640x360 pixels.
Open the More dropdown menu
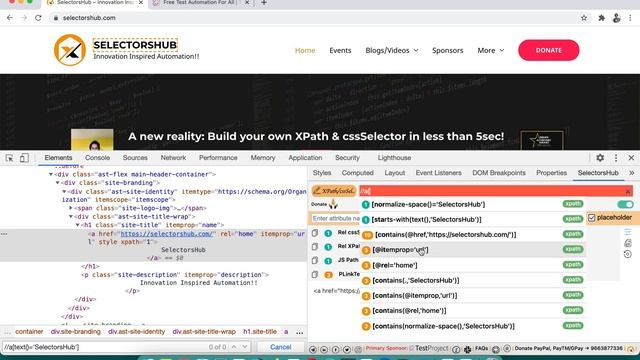coord(491,50)
